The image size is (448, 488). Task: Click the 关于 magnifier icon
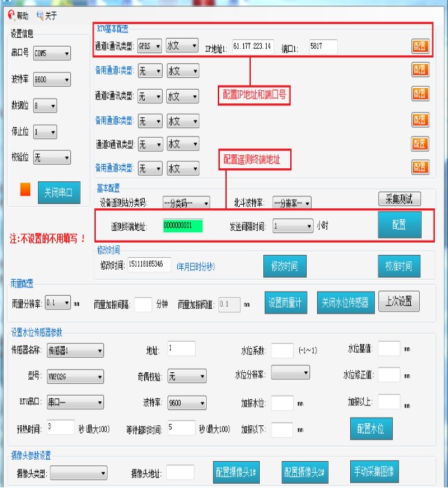pos(40,15)
